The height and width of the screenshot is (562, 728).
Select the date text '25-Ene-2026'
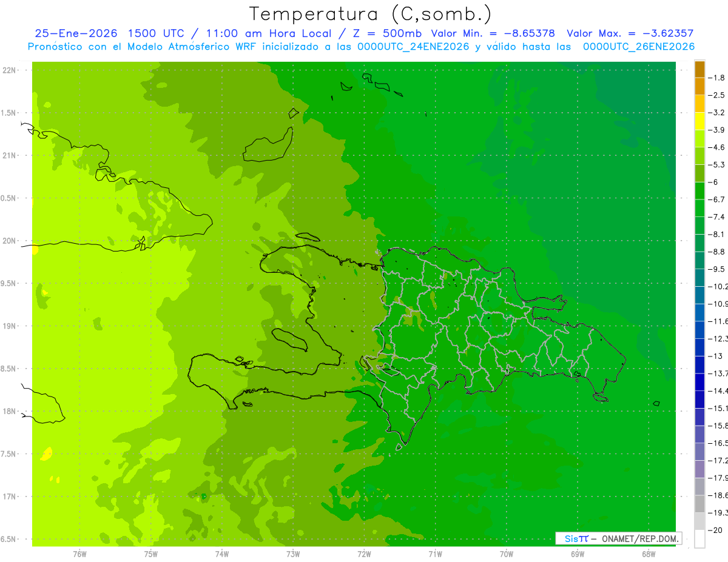click(x=76, y=34)
